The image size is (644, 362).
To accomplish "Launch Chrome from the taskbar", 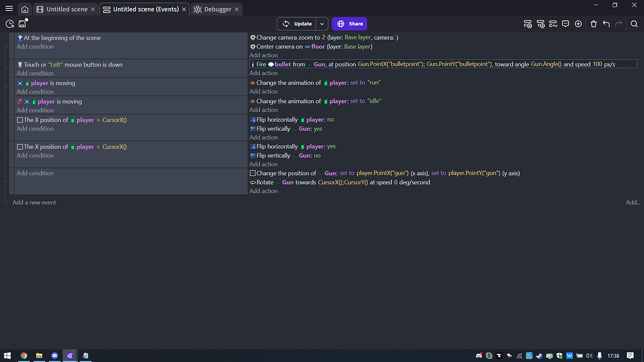I will tap(24, 356).
